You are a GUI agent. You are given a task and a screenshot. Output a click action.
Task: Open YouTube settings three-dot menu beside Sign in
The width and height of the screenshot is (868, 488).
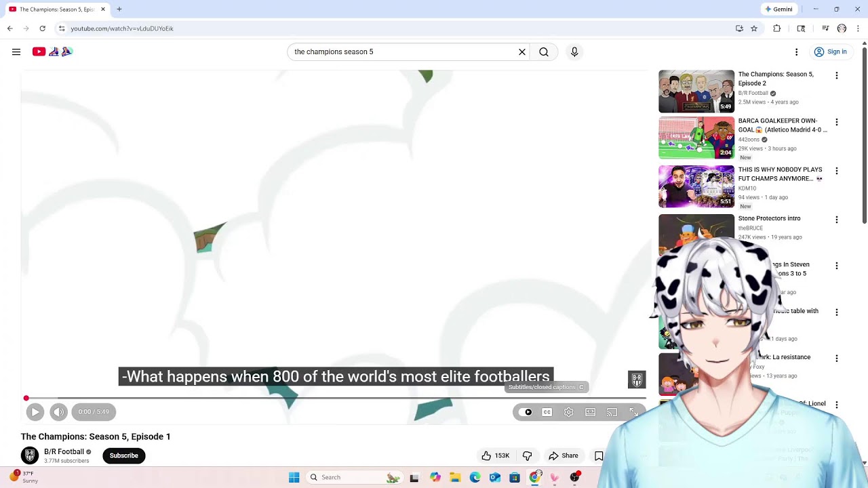point(796,52)
